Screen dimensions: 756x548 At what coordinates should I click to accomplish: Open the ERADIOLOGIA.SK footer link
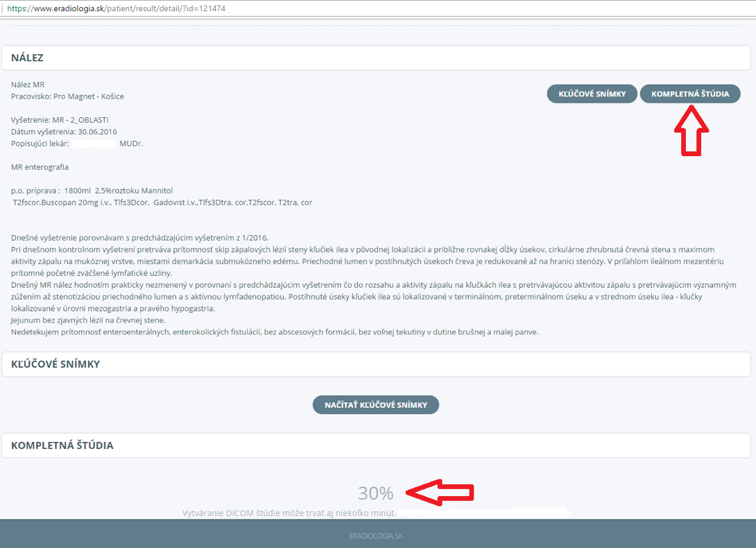(x=377, y=536)
